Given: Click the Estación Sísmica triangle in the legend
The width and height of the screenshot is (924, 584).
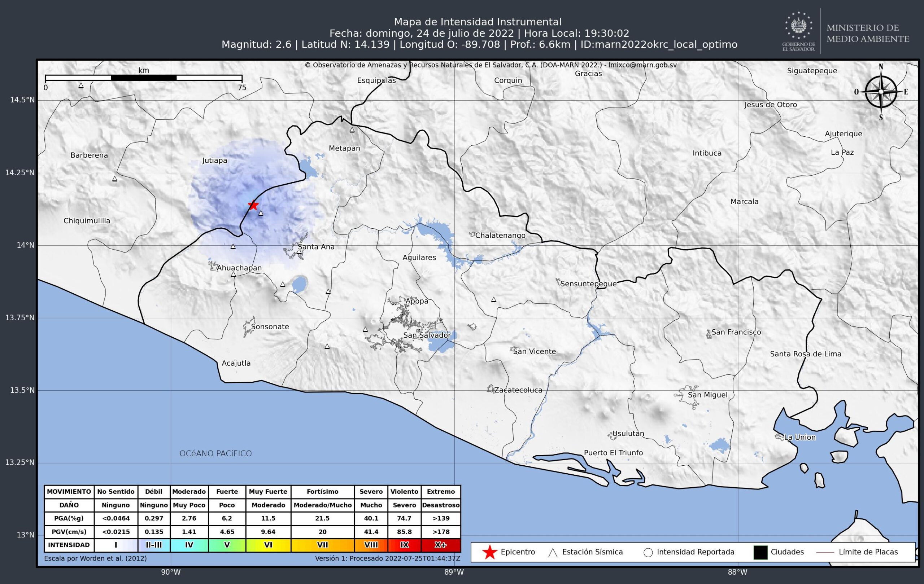Looking at the screenshot, I should 553,553.
